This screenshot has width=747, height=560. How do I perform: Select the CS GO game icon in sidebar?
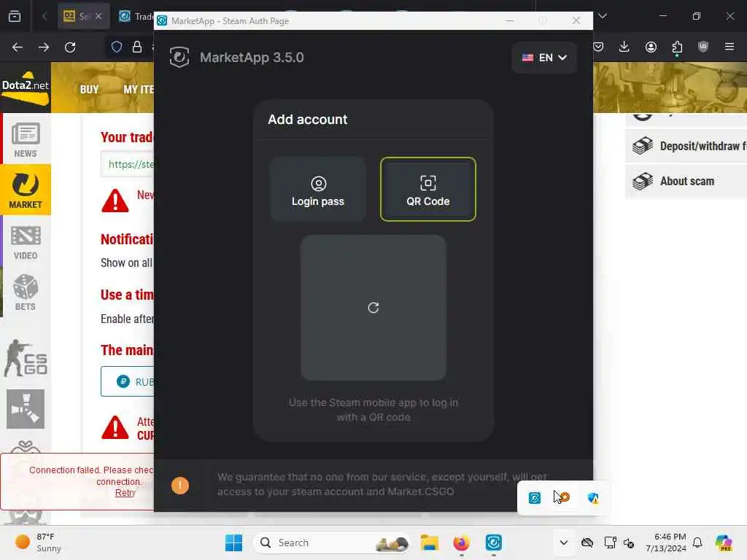coord(26,358)
